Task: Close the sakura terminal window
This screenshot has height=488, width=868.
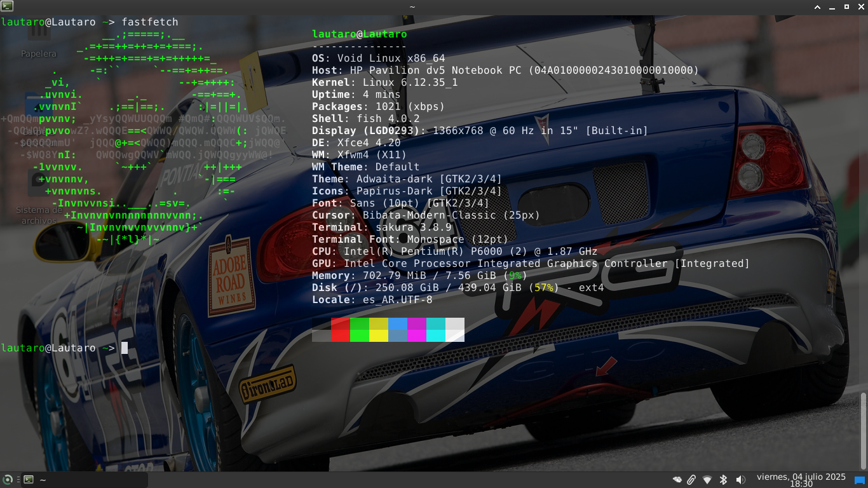Action: [x=860, y=6]
